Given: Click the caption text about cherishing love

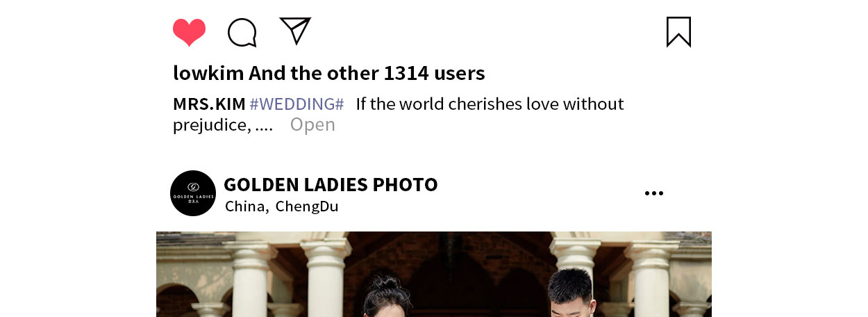Looking at the screenshot, I should click(490, 104).
